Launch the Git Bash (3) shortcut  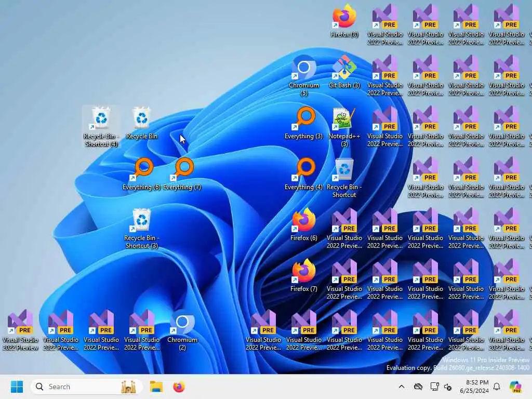tap(344, 72)
